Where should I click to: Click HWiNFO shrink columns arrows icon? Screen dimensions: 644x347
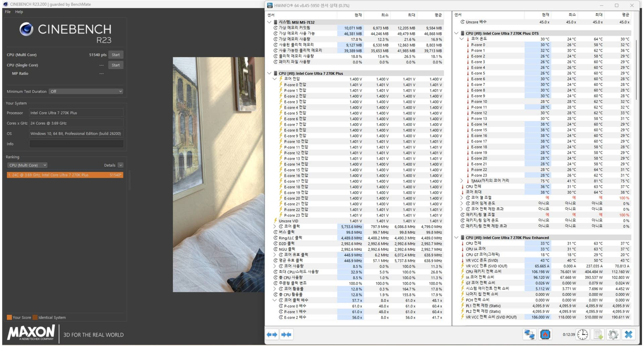click(x=286, y=335)
